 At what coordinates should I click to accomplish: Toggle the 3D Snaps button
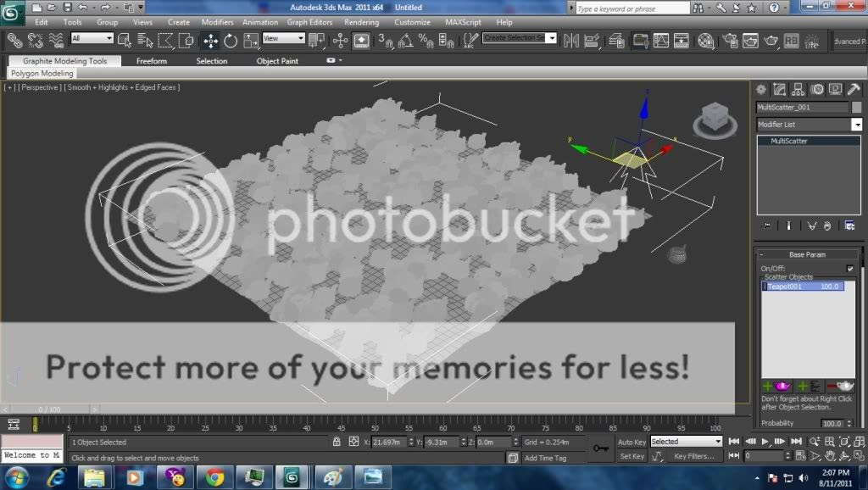pyautogui.click(x=386, y=41)
